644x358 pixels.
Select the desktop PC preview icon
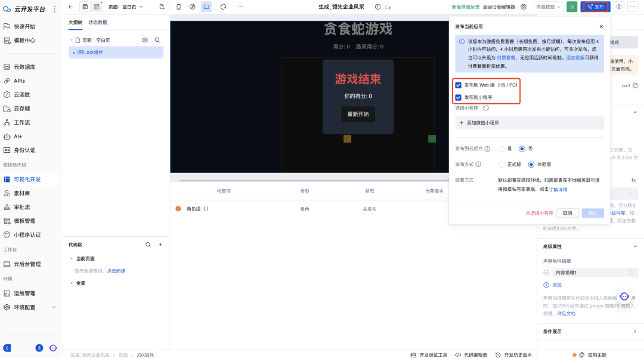[206, 7]
